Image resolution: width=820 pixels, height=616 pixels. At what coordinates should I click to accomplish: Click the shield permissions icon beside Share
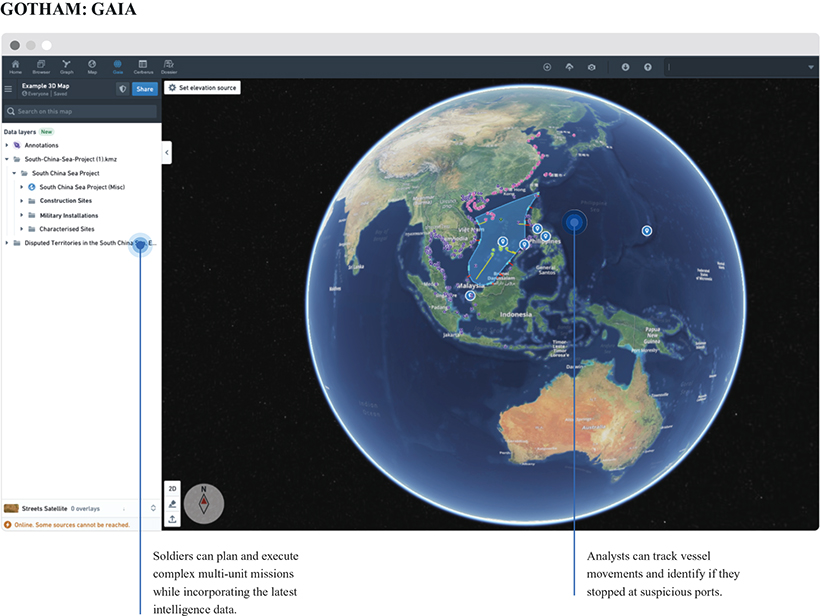pos(122,89)
